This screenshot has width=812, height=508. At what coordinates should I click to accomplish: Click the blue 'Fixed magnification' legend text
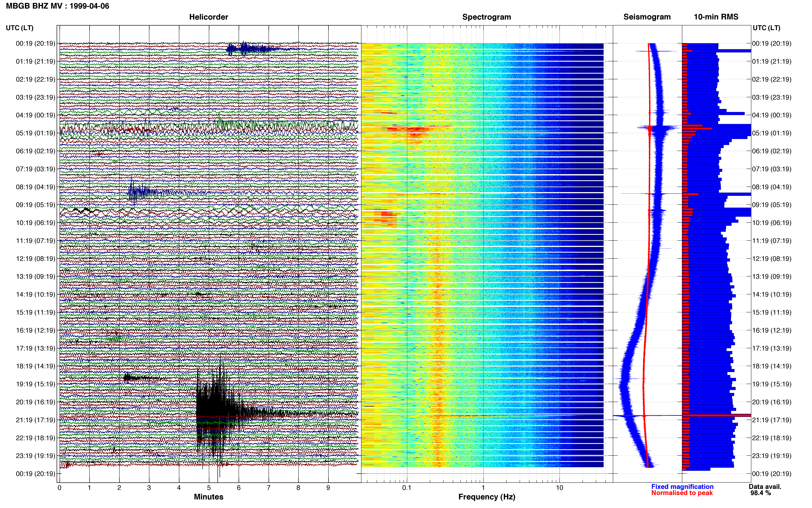pos(682,487)
